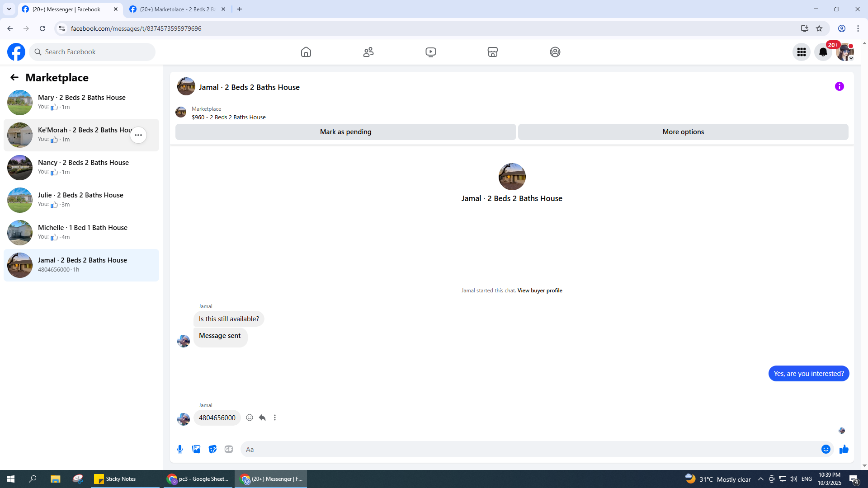
Task: Open File Explorer from taskbar
Action: (56, 479)
